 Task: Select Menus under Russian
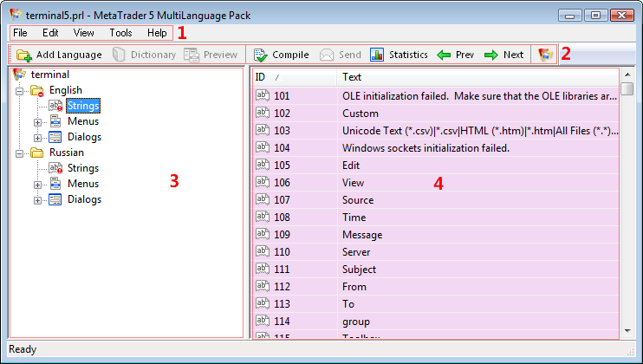point(83,184)
